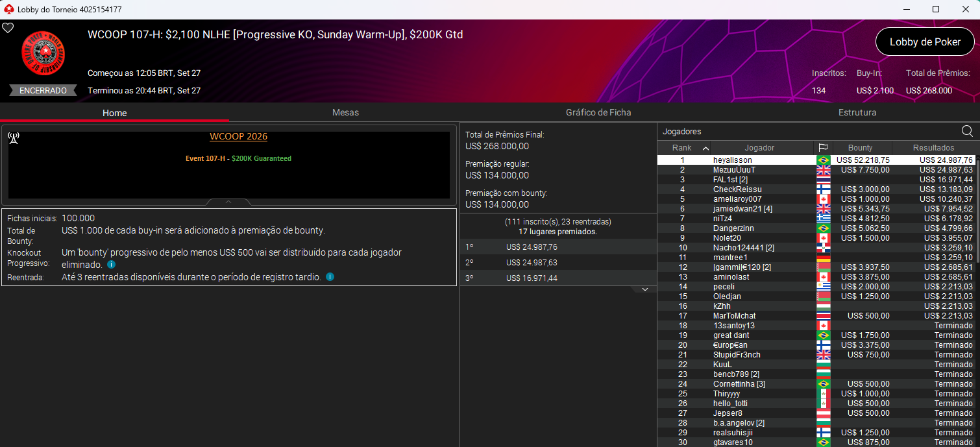This screenshot has width=980, height=447.
Task: Select player row MezuuUuuT
Action: coord(816,169)
